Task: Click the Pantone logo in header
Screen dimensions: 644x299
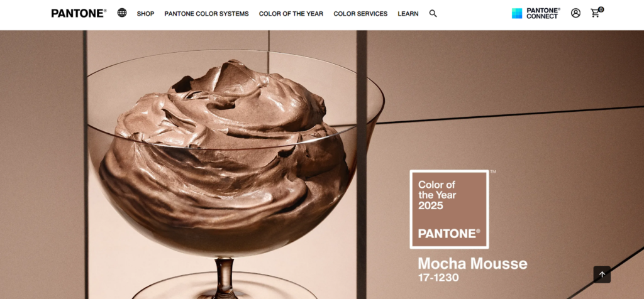Action: [x=79, y=14]
